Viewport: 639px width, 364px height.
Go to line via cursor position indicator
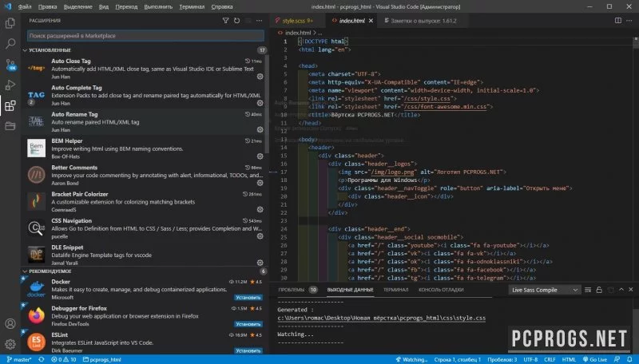pyautogui.click(x=457, y=359)
